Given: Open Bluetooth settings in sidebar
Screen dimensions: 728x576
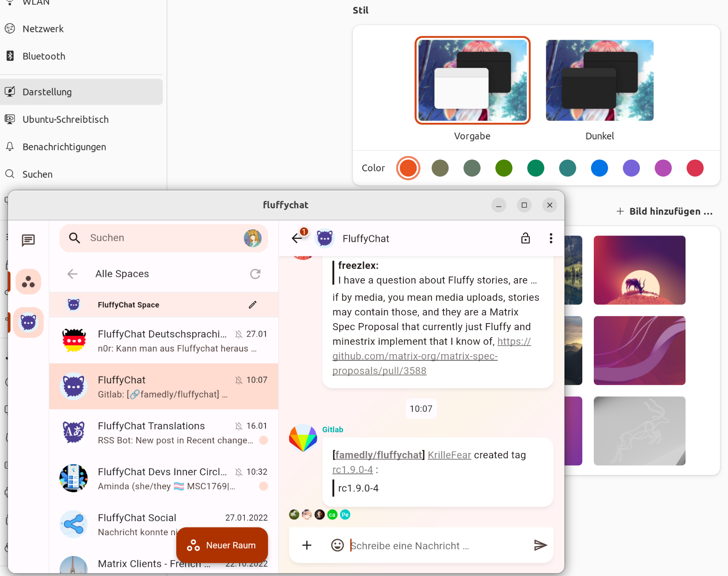Looking at the screenshot, I should [x=44, y=56].
